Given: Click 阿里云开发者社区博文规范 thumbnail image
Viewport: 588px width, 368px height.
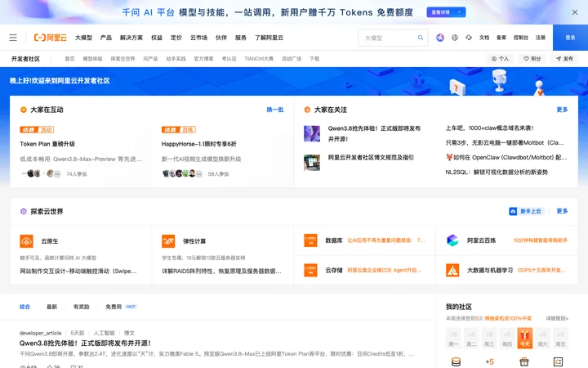Looking at the screenshot, I should 312,163.
